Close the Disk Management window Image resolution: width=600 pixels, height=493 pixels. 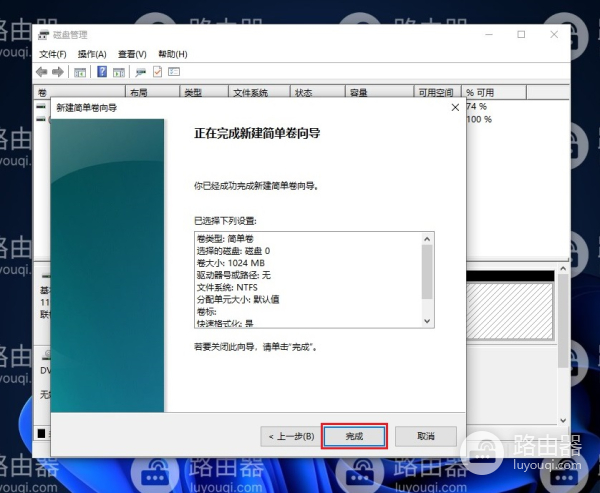coord(554,34)
